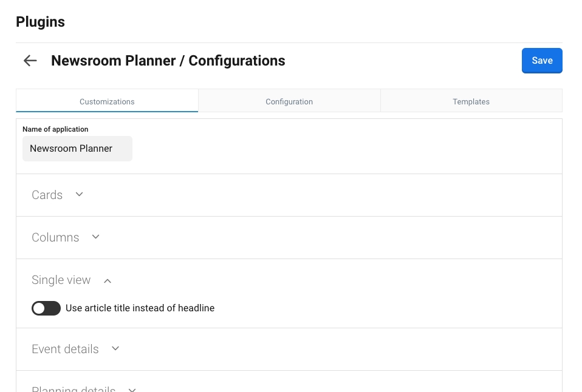Click the back arrow icon
The height and width of the screenshot is (392, 582).
pyautogui.click(x=30, y=61)
